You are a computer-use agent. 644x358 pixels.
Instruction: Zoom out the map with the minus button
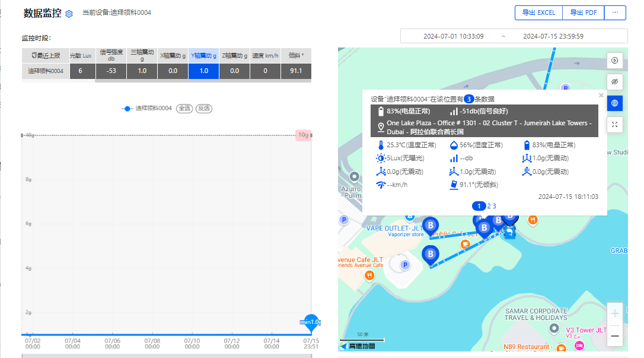coord(615,336)
